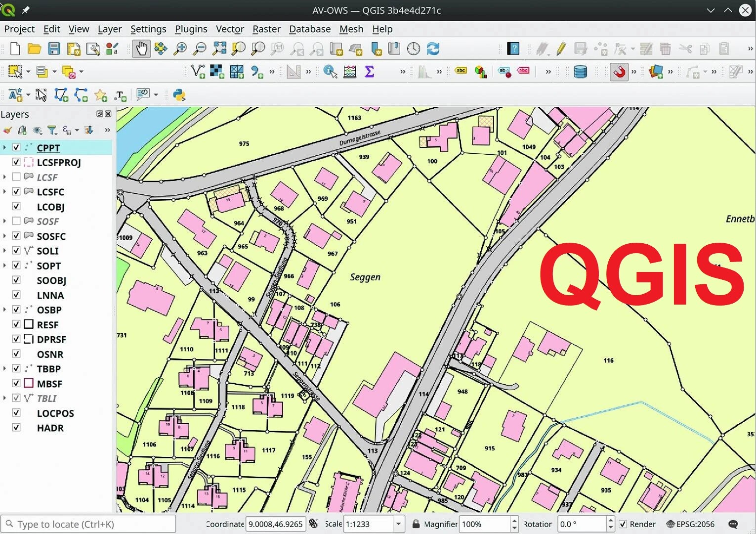Open Data Source Manager database icon
Image resolution: width=756 pixels, height=534 pixels.
tap(581, 72)
